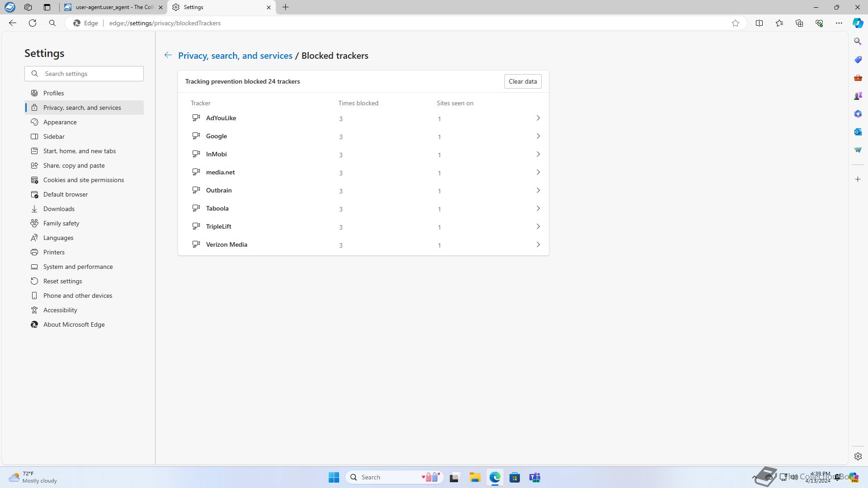Screen dimensions: 868x488
Task: Open sidebar Shopping tag icon
Action: [858, 60]
